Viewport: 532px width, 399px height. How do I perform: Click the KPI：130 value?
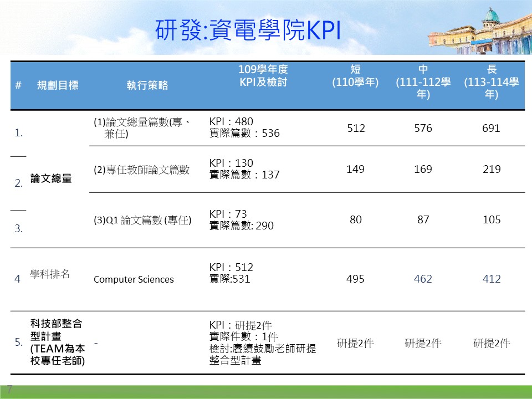click(x=231, y=163)
